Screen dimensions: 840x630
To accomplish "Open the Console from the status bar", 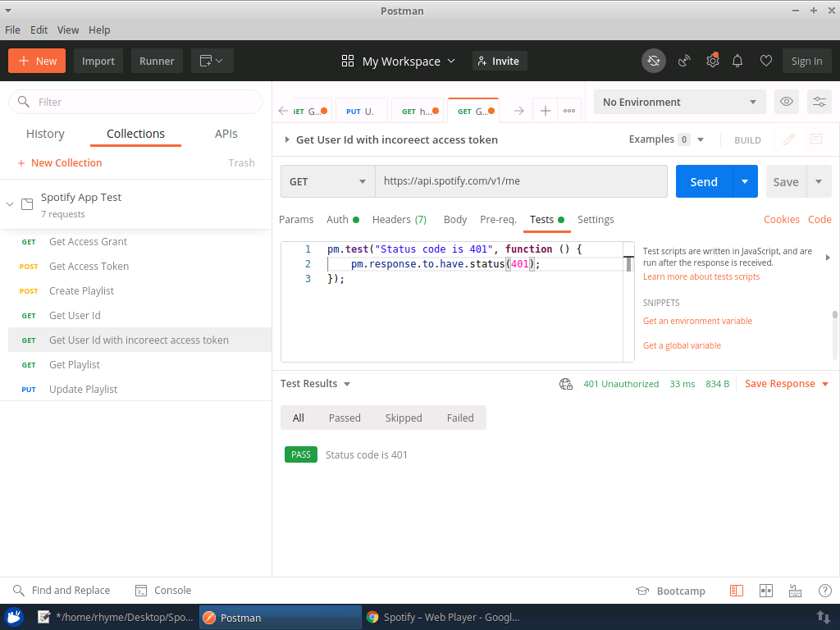I will [x=162, y=590].
